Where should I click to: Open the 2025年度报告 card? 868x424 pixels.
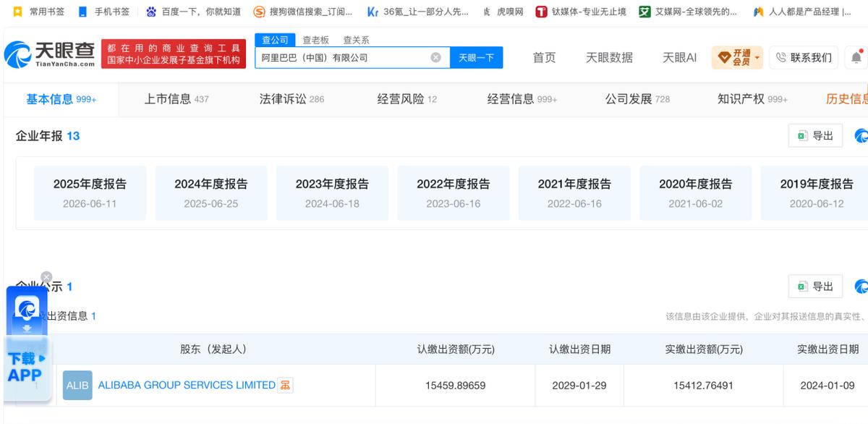click(x=90, y=193)
